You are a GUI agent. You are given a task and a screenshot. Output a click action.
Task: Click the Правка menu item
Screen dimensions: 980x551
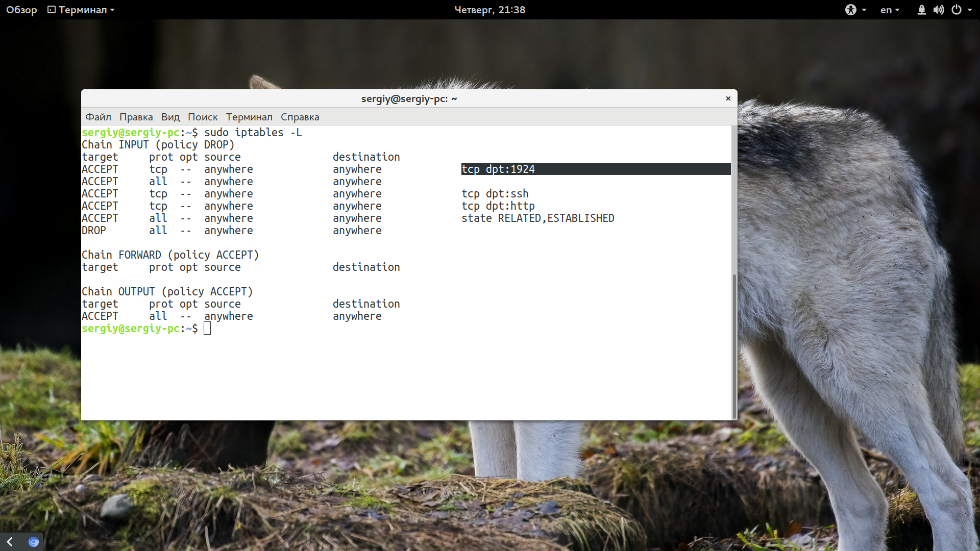coord(135,116)
